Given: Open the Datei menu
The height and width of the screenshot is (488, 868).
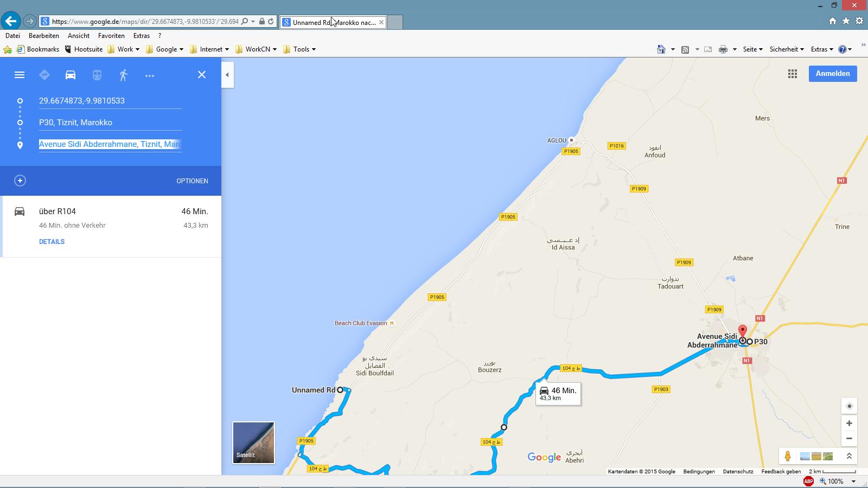Looking at the screenshot, I should pos(12,36).
